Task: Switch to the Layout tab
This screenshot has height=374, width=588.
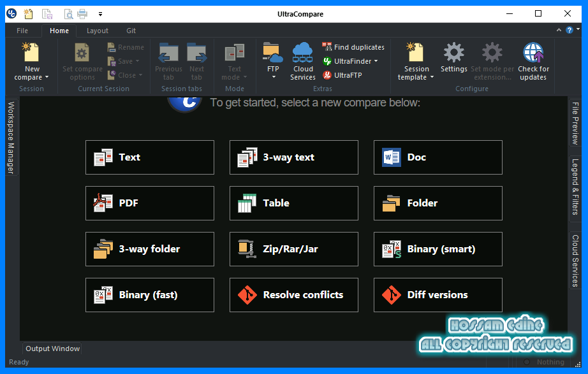Action: tap(98, 31)
